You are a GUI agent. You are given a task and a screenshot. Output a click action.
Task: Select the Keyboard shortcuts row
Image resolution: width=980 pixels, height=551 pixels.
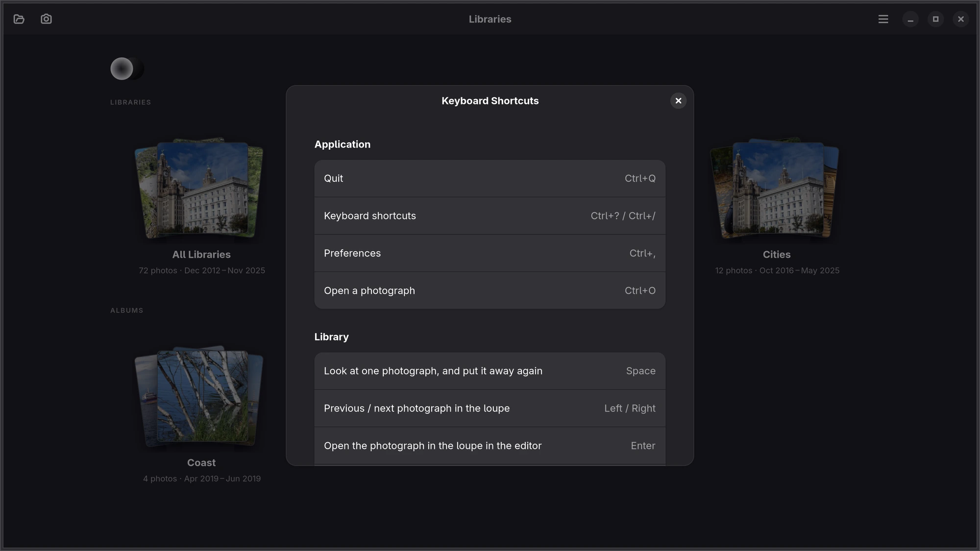click(x=490, y=216)
